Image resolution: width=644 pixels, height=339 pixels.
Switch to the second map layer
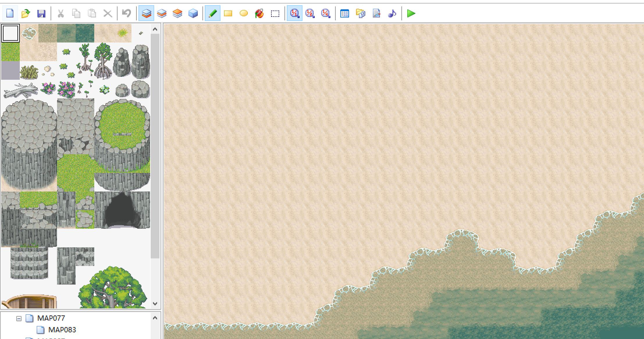point(162,13)
